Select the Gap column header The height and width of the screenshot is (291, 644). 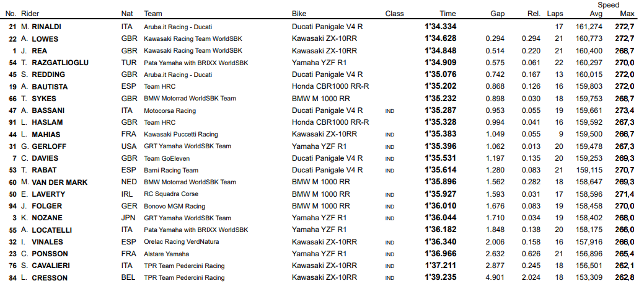(497, 13)
